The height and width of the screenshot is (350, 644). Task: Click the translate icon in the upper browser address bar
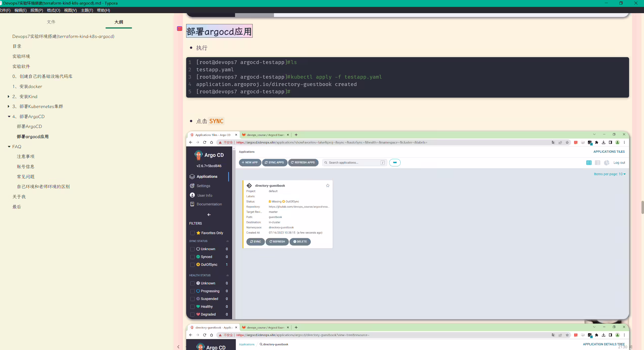(x=553, y=142)
